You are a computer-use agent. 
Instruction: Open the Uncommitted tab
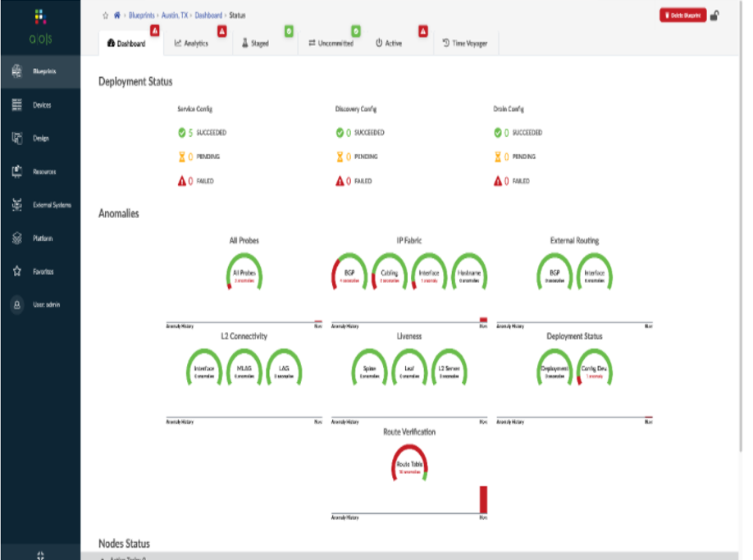click(x=331, y=43)
